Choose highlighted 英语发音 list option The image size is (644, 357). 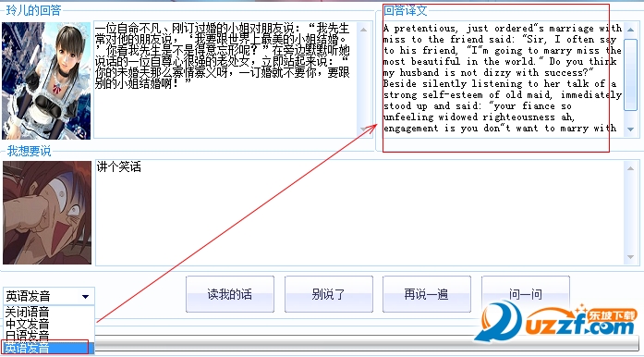coord(48,348)
